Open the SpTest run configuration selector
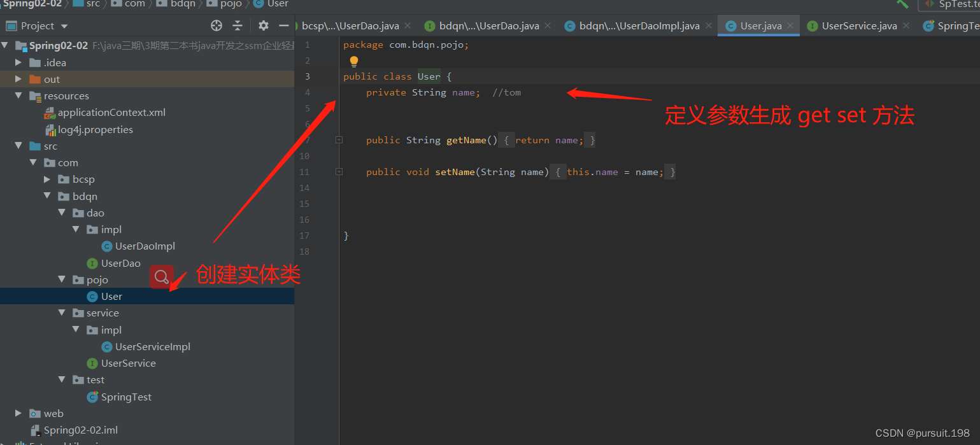Screen dimensions: 980x445 click(949, 4)
